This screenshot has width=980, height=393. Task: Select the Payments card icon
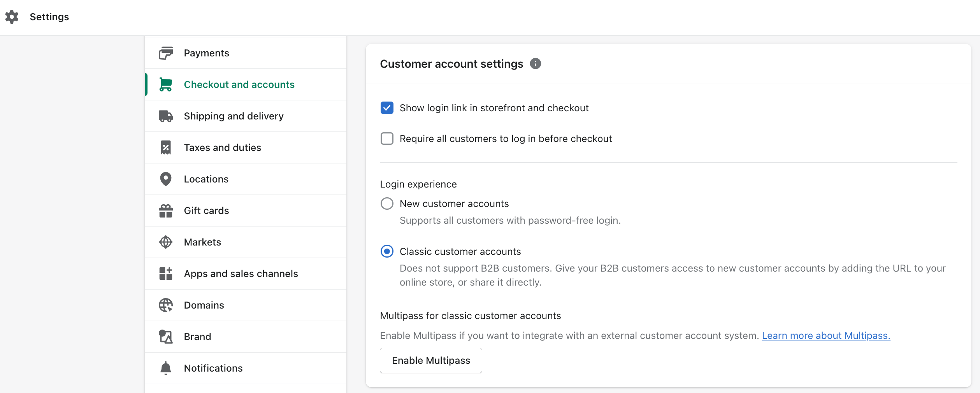tap(166, 53)
